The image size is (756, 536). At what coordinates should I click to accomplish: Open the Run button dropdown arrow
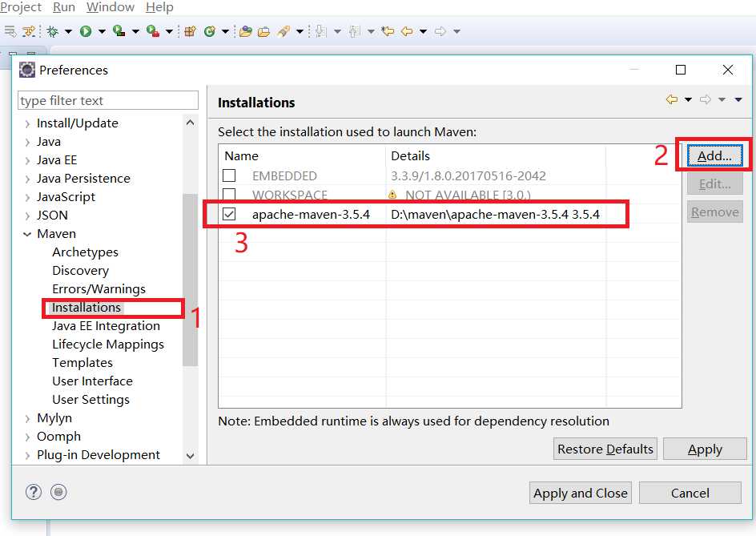[103, 32]
